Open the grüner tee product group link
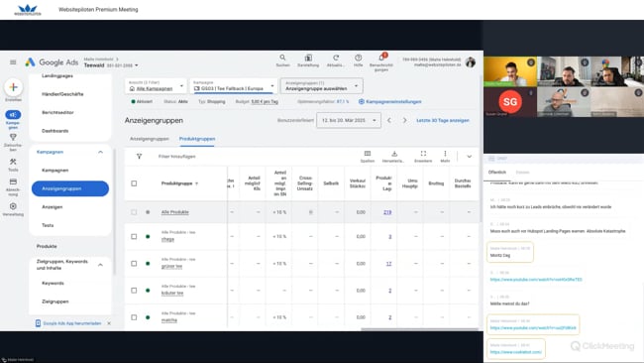The width and height of the screenshot is (644, 363). (171, 267)
